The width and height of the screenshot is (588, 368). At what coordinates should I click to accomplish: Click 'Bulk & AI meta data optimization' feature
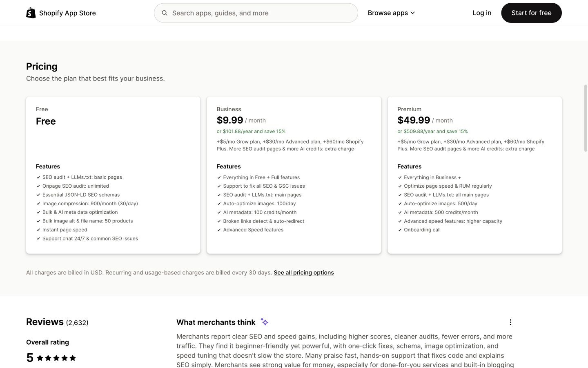[x=80, y=212]
